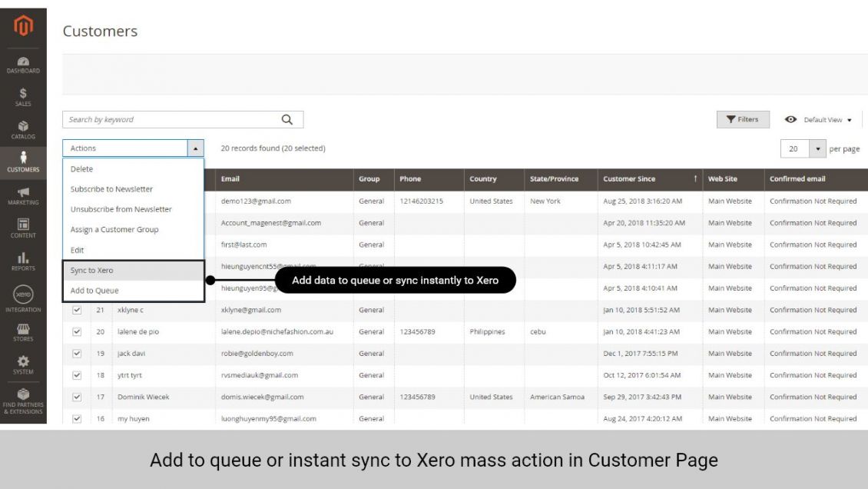Click email robie@goldenboy.com
This screenshot has height=489, width=868.
[257, 354]
